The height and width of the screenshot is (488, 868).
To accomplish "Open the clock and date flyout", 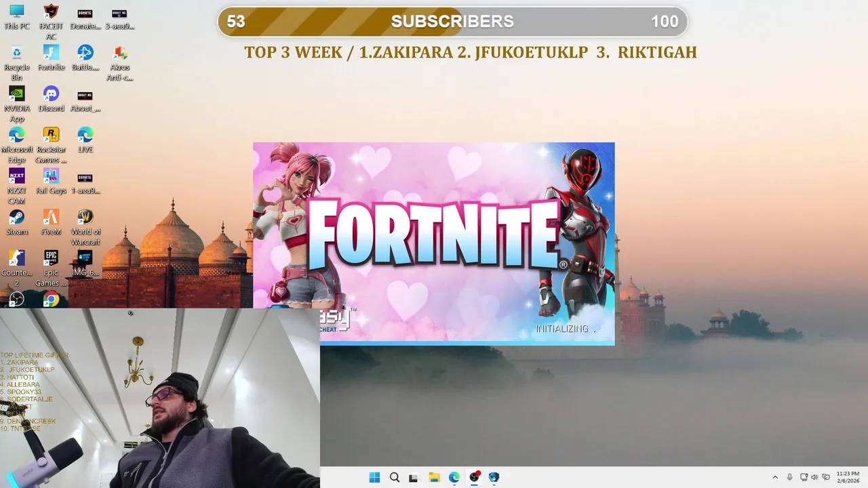I will pyautogui.click(x=848, y=477).
